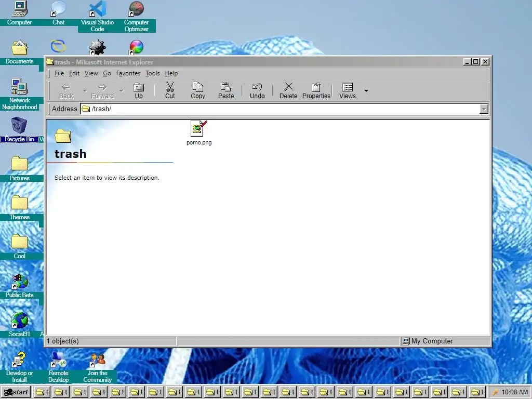
Task: Select the Pictures desktop folder
Action: (19, 169)
